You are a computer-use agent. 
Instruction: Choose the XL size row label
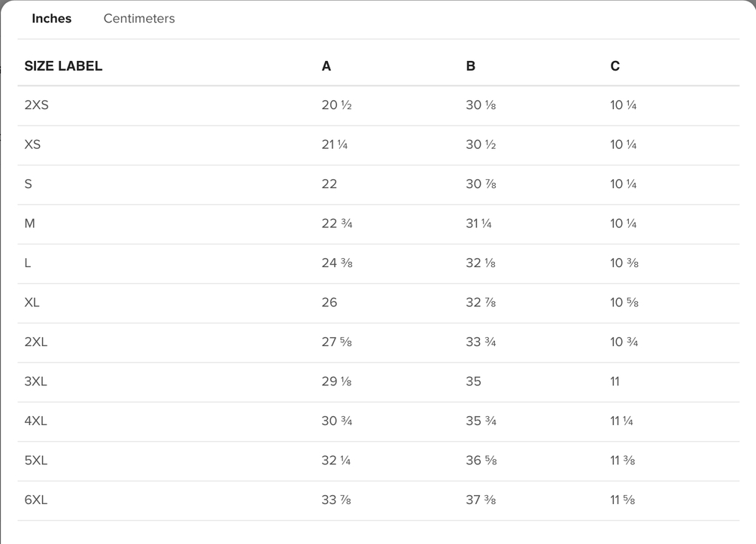(x=32, y=302)
